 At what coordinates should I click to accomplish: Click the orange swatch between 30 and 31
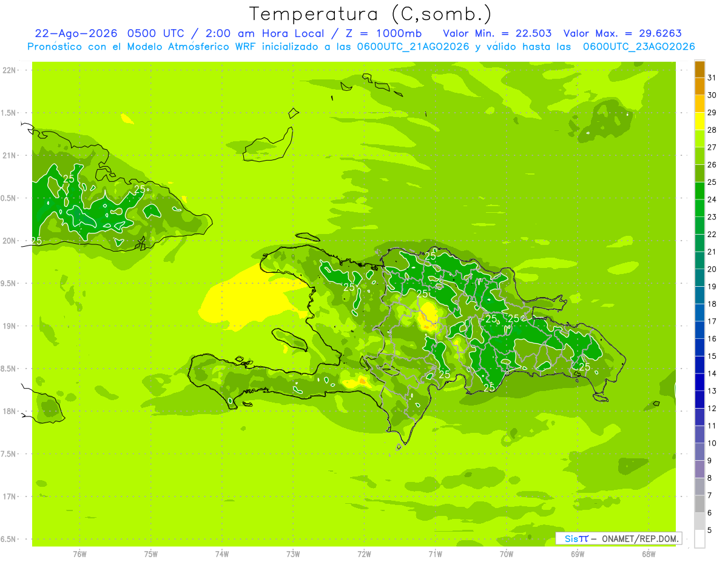click(x=699, y=86)
